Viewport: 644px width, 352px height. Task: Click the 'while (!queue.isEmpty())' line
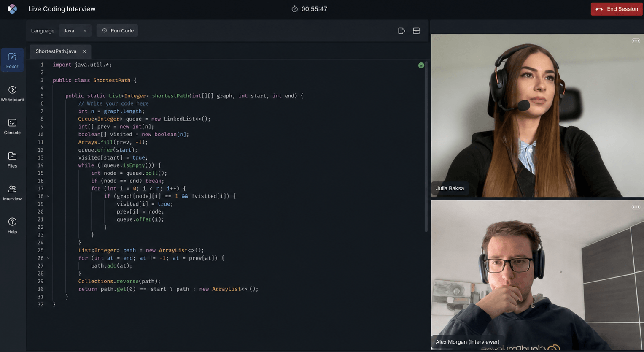click(119, 165)
